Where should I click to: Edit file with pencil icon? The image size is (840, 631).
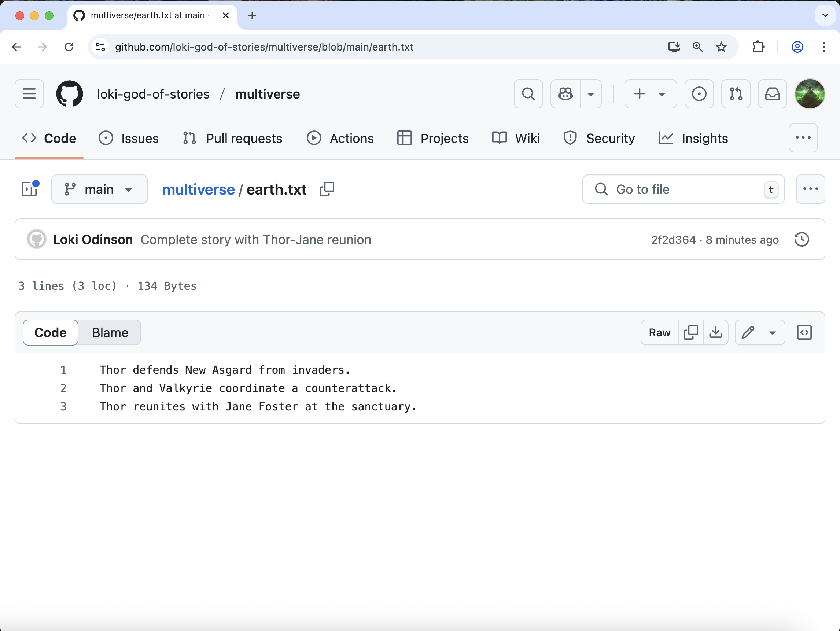click(747, 333)
